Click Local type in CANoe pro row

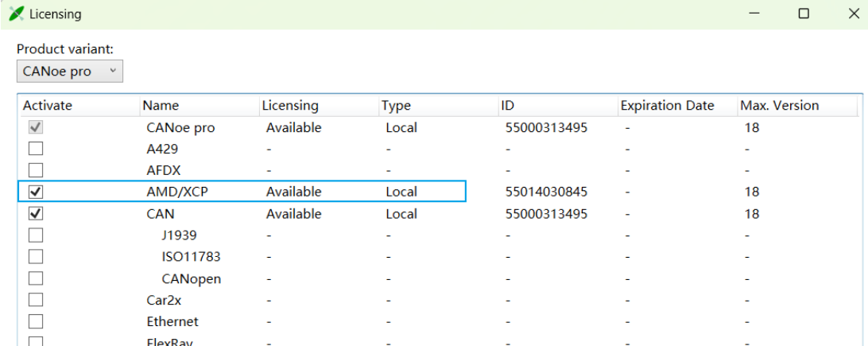pos(401,128)
